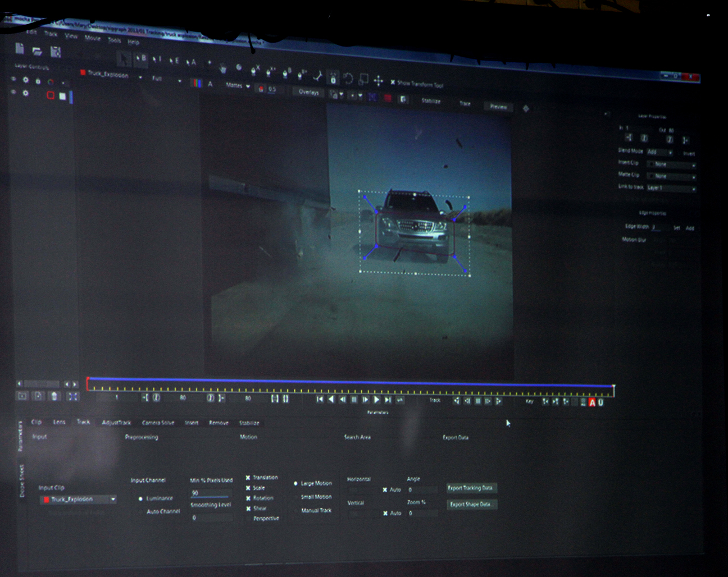Select the arrow pointer tool in toolbar
This screenshot has height=577, width=728.
pos(123,59)
